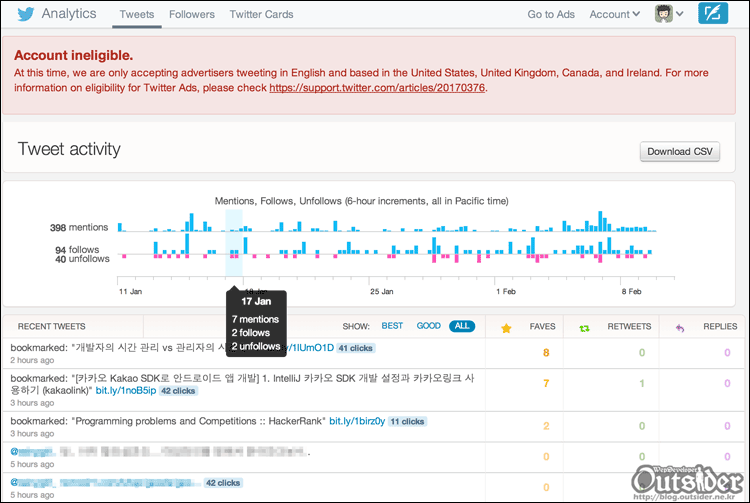Viewport: 750px width, 503px height.
Task: Click the Tweet activity heading
Action: coord(69,149)
